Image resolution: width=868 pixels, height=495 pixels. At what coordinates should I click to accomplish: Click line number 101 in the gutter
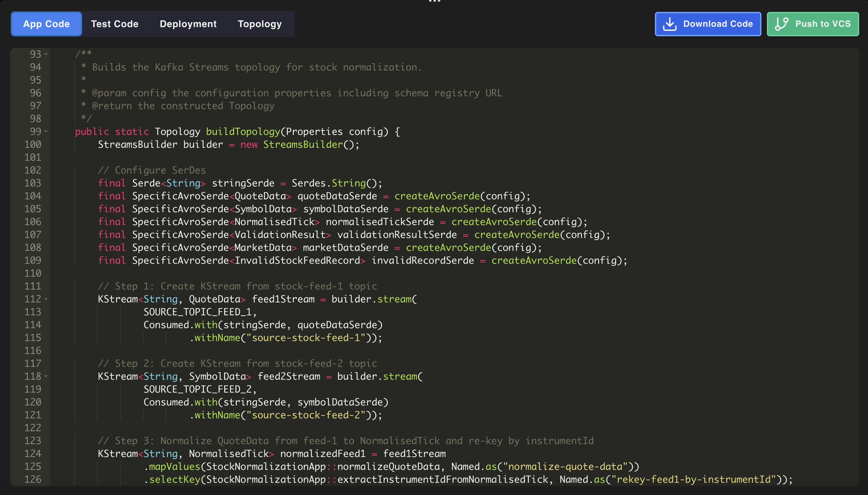33,157
